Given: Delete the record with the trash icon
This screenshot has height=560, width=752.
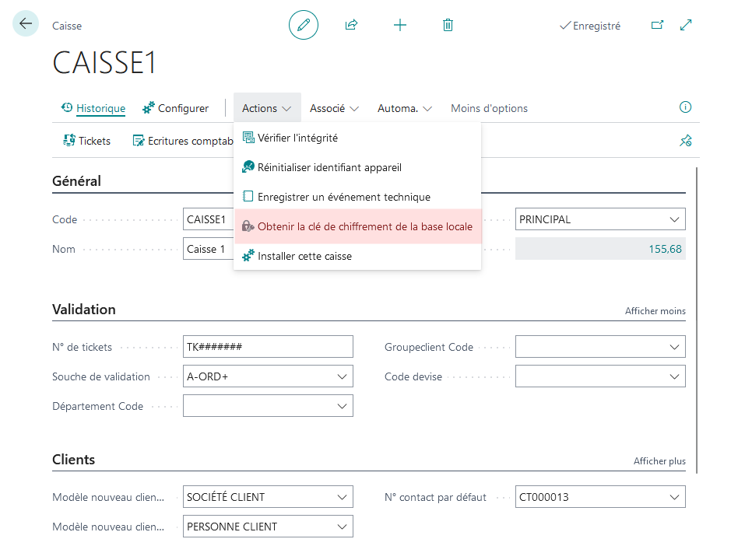Looking at the screenshot, I should tap(448, 25).
